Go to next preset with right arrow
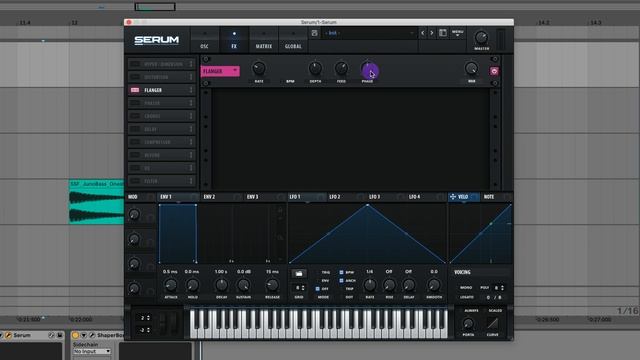 click(x=432, y=33)
